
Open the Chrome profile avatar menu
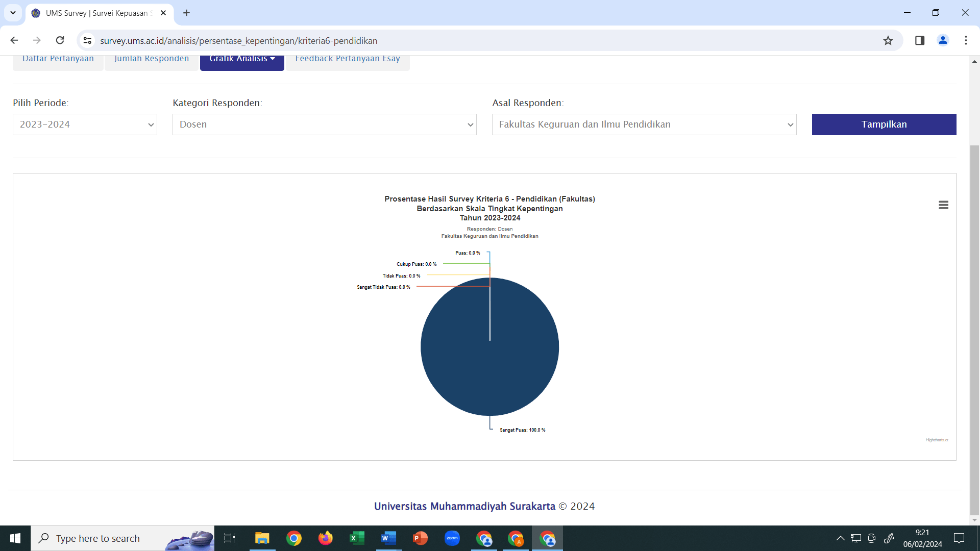pyautogui.click(x=943, y=40)
